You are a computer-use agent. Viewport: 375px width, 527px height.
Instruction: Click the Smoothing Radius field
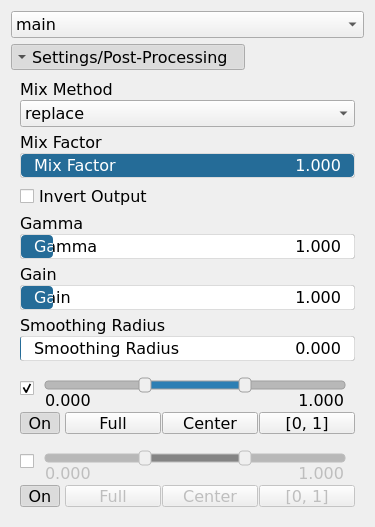point(187,349)
